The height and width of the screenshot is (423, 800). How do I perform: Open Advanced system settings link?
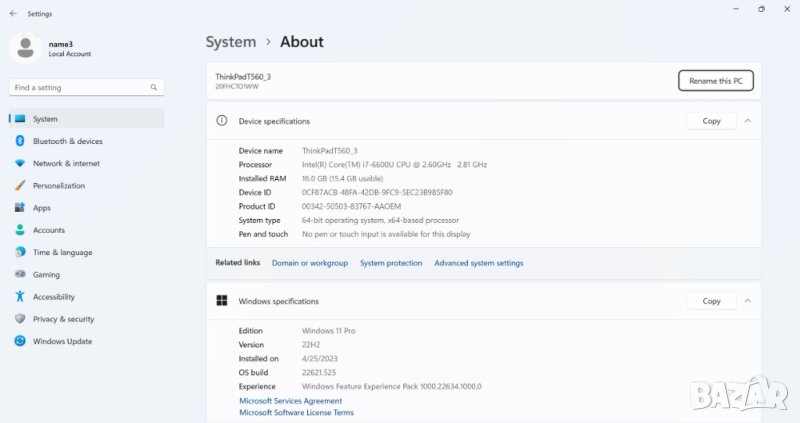[x=478, y=263]
